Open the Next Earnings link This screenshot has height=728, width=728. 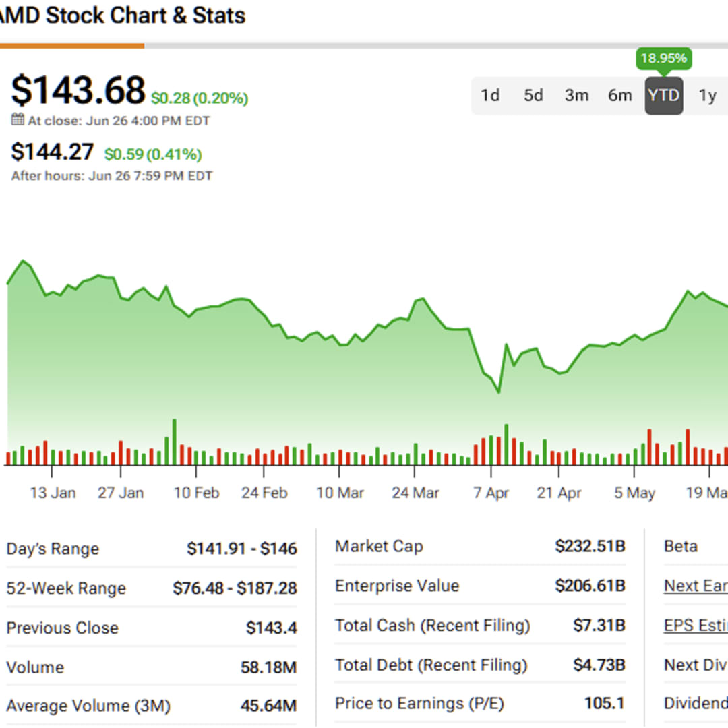pos(696,586)
